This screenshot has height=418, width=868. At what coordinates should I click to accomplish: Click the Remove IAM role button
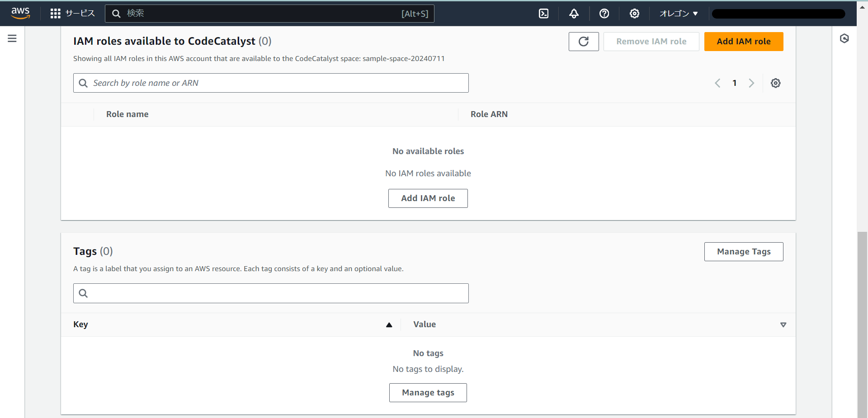pyautogui.click(x=651, y=41)
